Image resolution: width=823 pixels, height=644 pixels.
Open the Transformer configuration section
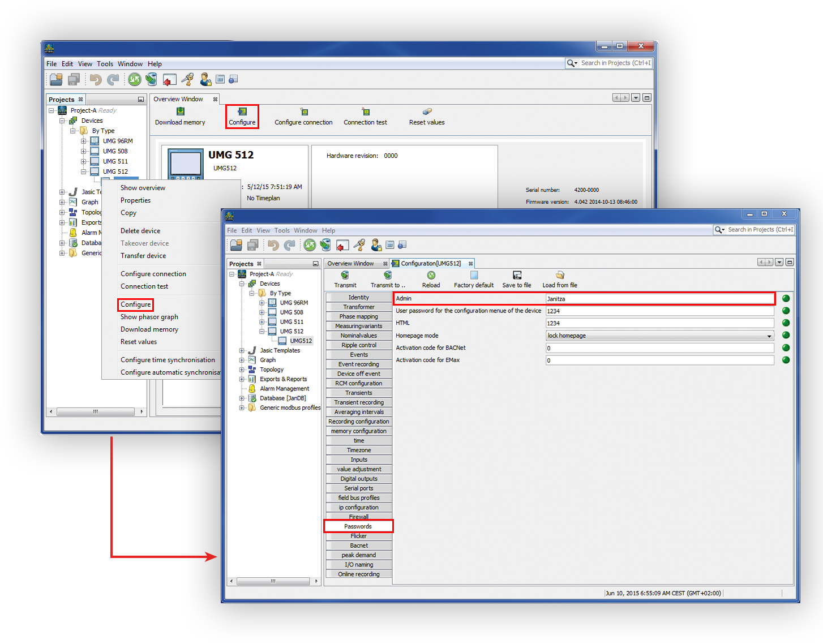358,307
